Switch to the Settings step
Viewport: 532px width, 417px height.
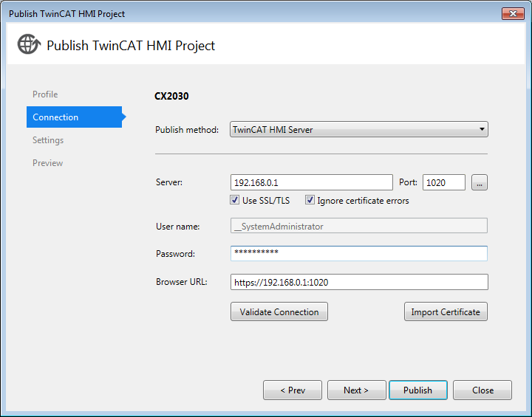click(48, 140)
